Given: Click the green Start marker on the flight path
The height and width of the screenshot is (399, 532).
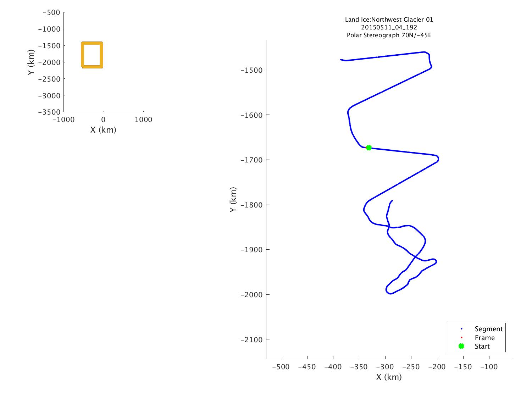Looking at the screenshot, I should tap(368, 148).
